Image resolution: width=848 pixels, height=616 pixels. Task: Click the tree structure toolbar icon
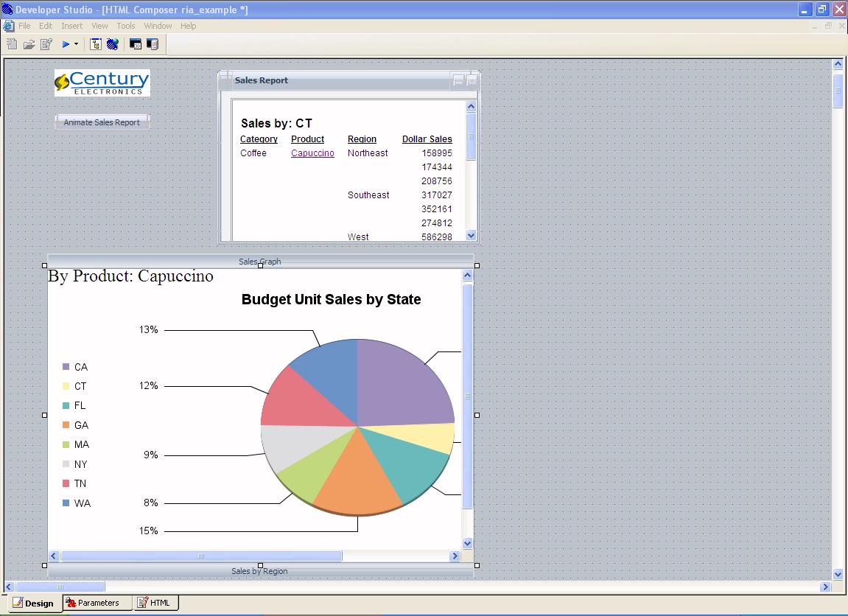coord(96,44)
